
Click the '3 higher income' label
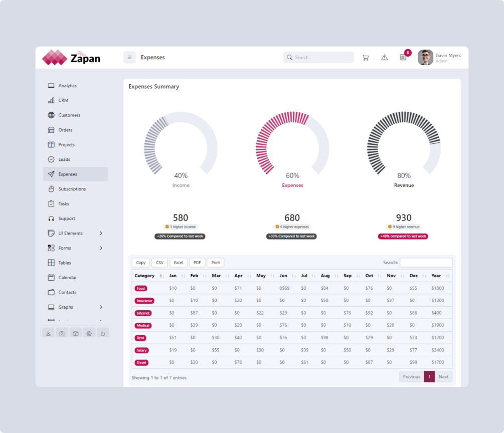tap(181, 227)
